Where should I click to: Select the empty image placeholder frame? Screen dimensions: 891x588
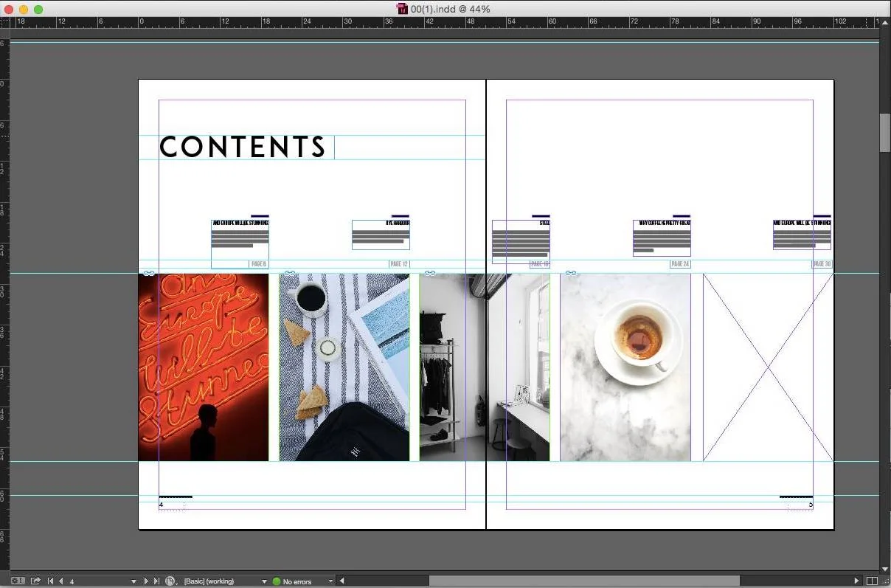point(768,367)
